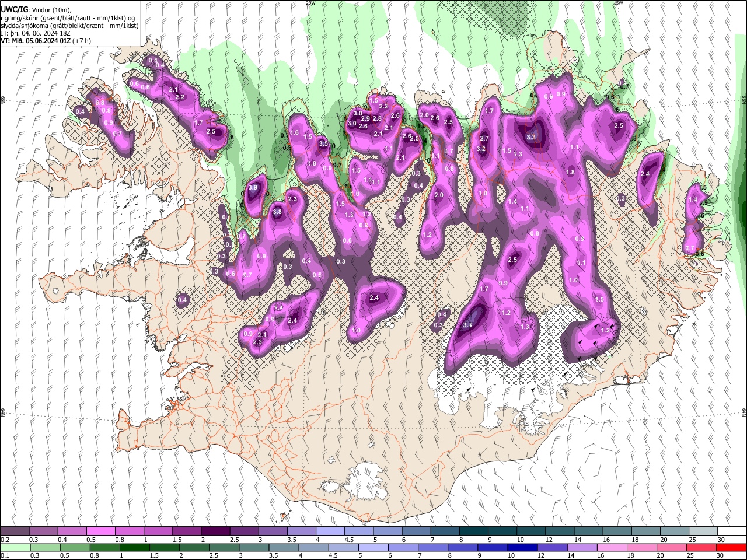Click the 3.3 snowfall value in the northeast
747x560 pixels.
click(x=531, y=137)
